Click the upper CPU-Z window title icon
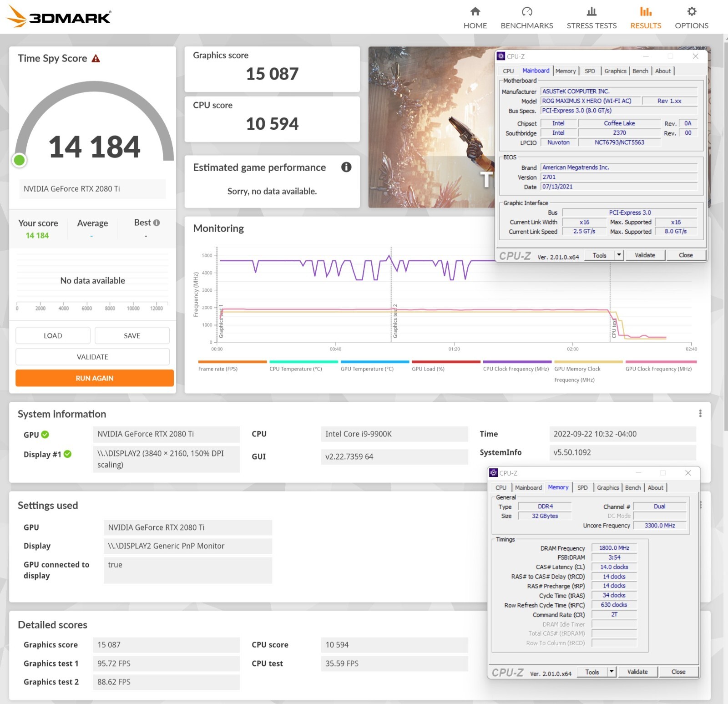Image resolution: width=728 pixels, height=704 pixels. (x=501, y=56)
